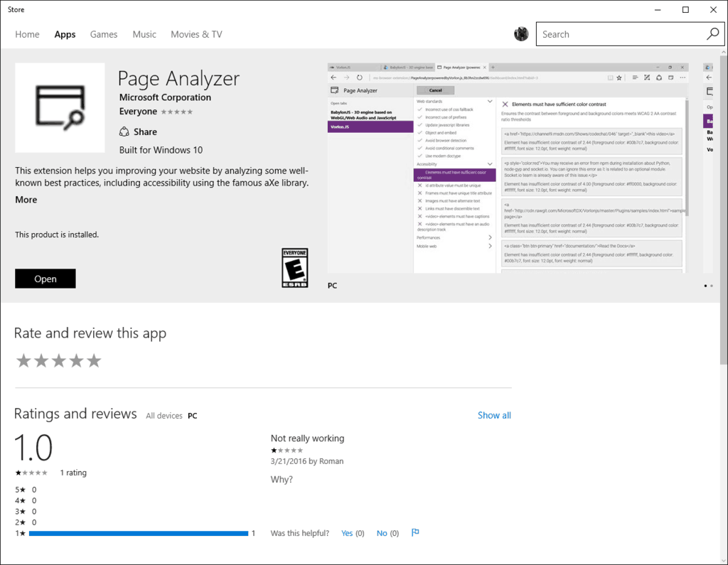
Task: Navigate to Movies & TV
Action: click(x=196, y=34)
